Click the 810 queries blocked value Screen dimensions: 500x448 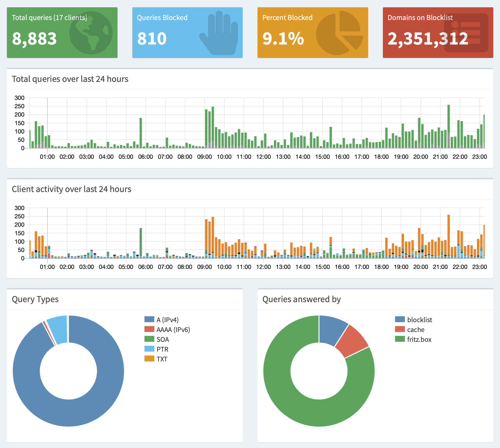pos(152,39)
